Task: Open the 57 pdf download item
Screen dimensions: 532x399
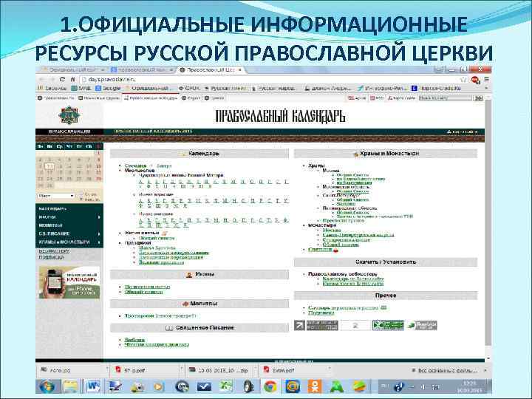Action: [x=146, y=370]
